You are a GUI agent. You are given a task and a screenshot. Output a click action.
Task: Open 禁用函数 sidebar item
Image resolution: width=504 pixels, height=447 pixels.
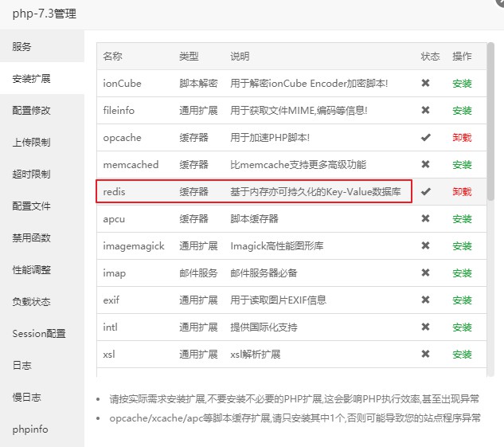42,237
